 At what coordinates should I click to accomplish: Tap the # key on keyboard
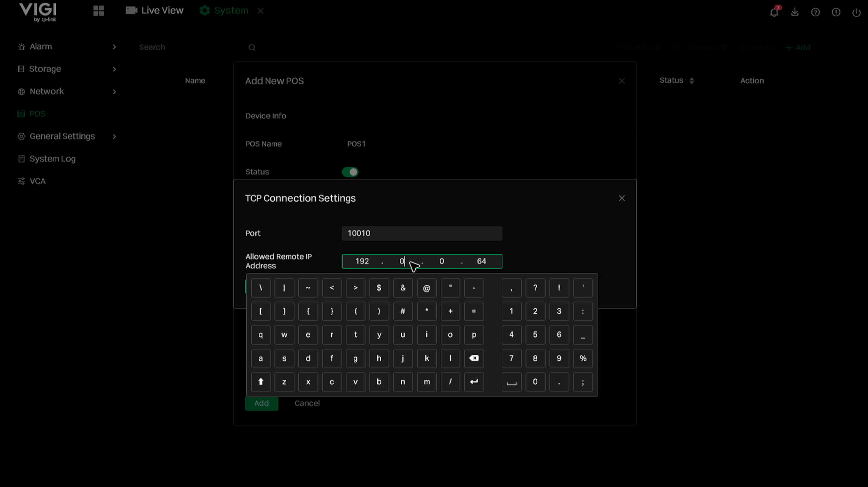(x=403, y=311)
